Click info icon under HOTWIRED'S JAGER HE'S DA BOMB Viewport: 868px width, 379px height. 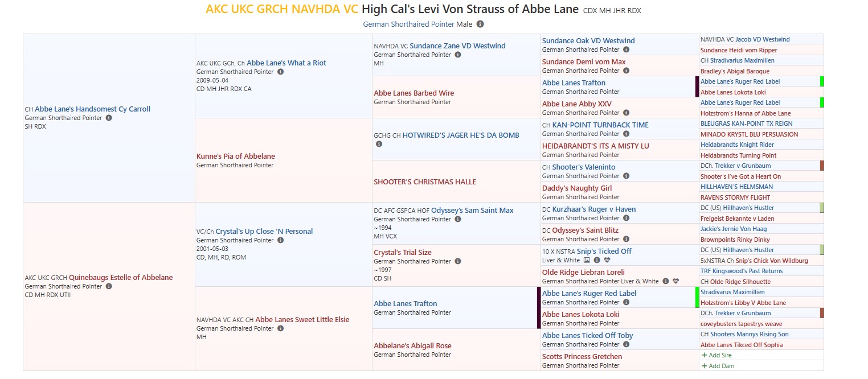(x=379, y=144)
